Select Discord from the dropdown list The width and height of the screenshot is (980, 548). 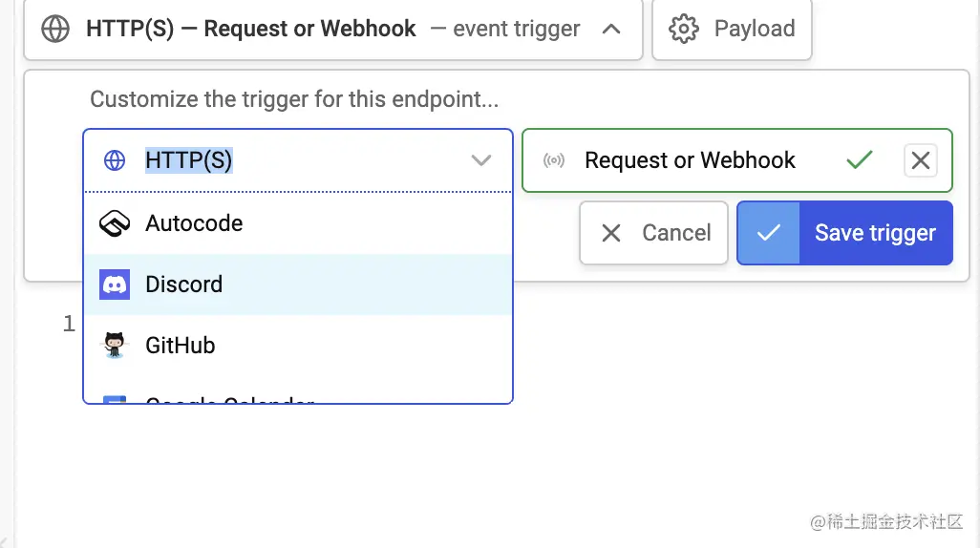click(298, 285)
